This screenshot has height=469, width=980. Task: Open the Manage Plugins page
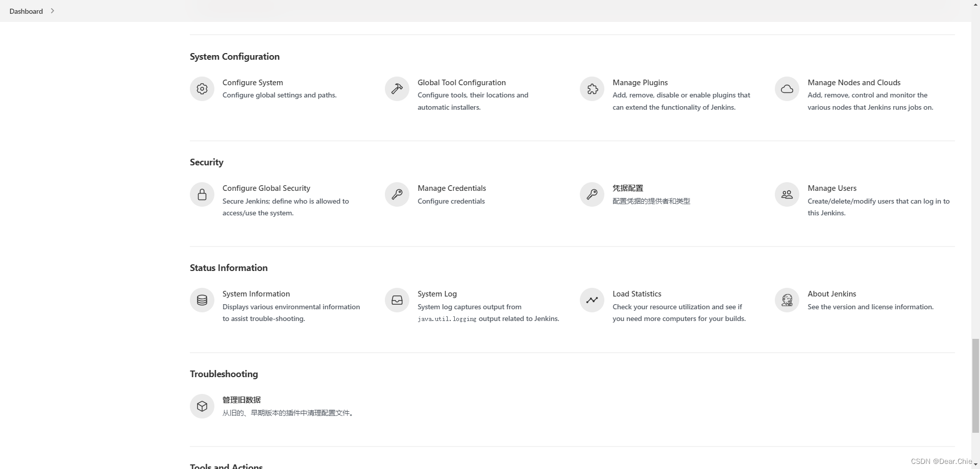(x=640, y=83)
